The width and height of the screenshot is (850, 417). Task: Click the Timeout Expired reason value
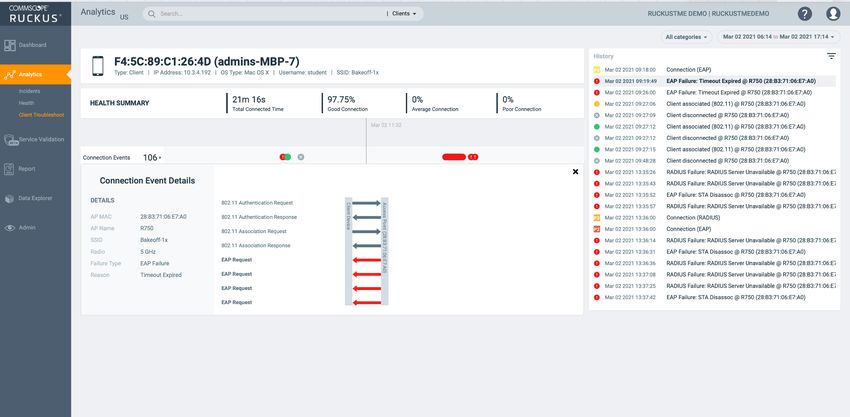click(x=161, y=275)
